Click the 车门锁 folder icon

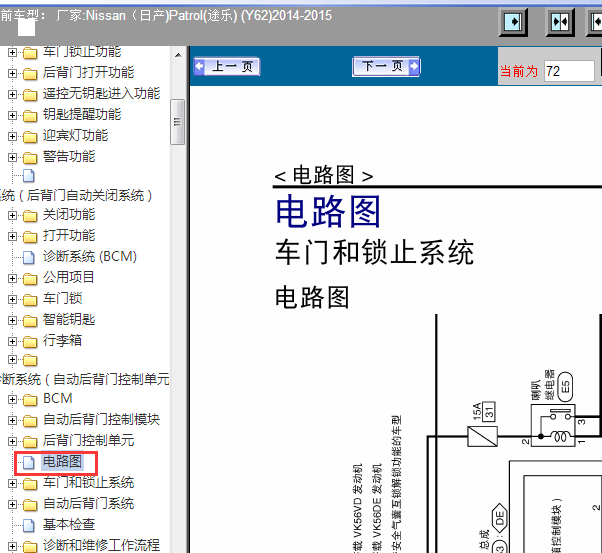click(30, 300)
